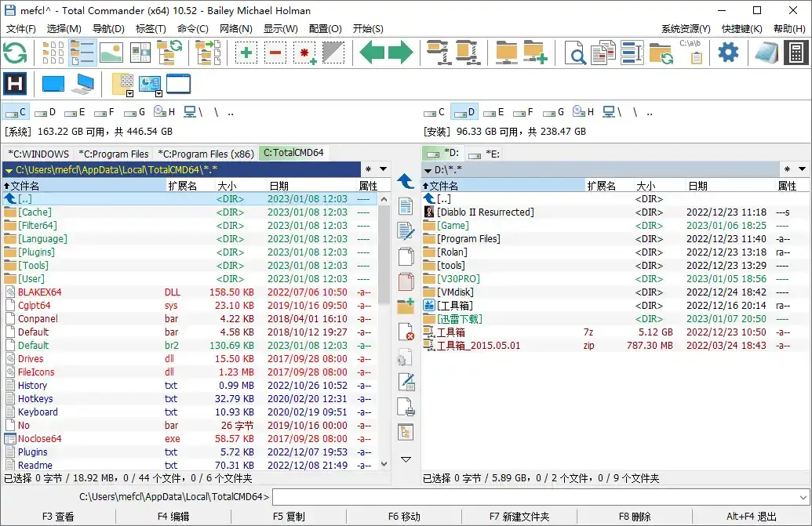The image size is (812, 526).
Task: Click the unselect group minus icon
Action: tap(275, 53)
